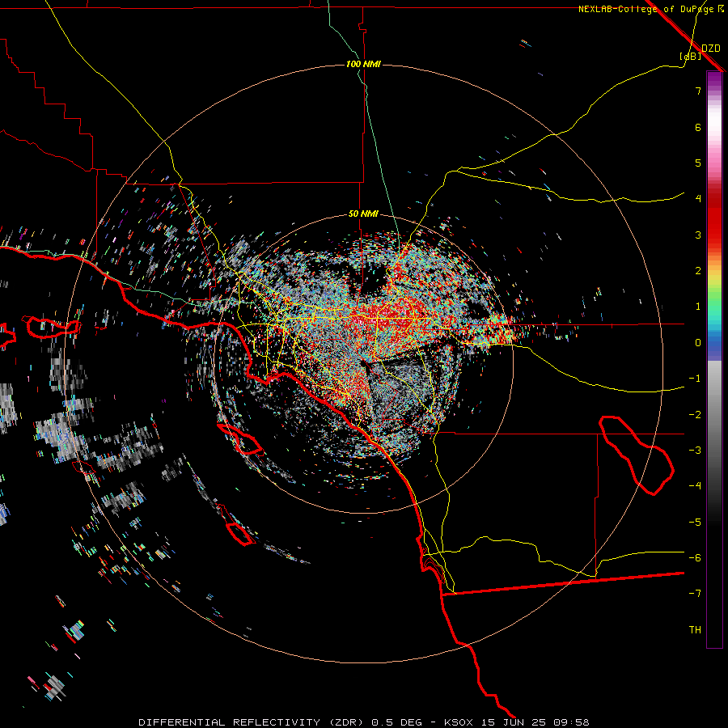Click the TH threshold label on scale
728x728 pixels.
[695, 630]
